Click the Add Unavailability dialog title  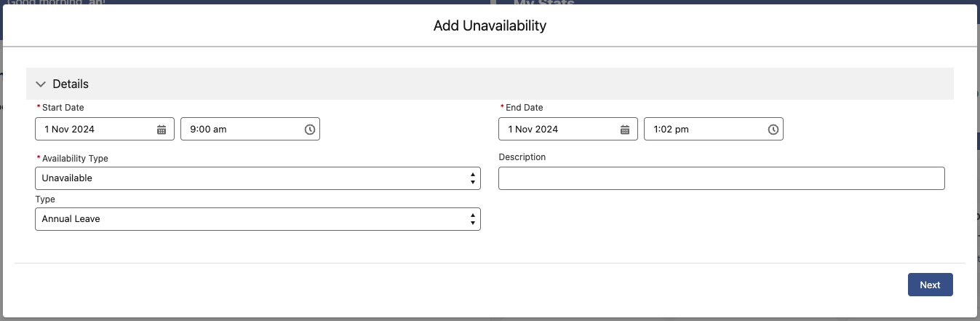[x=490, y=26]
